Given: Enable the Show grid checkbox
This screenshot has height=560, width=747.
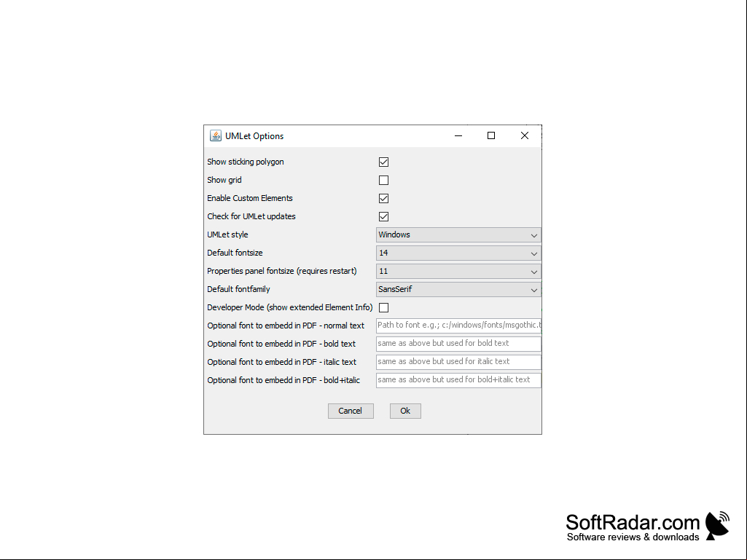Looking at the screenshot, I should point(383,180).
